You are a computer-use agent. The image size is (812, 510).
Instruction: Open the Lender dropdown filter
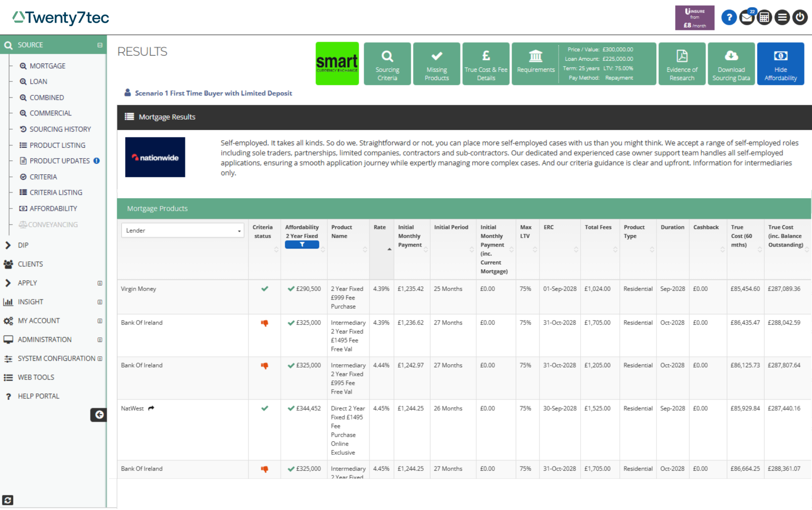[182, 230]
